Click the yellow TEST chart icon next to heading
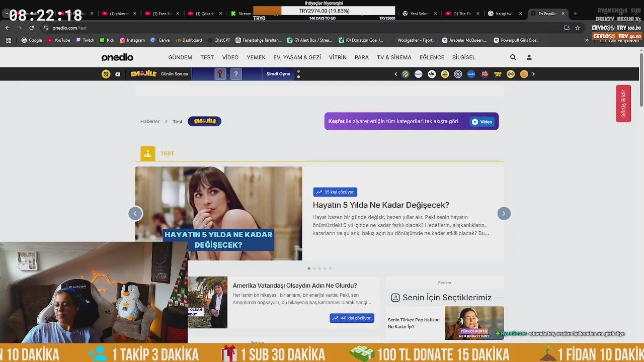 [148, 154]
